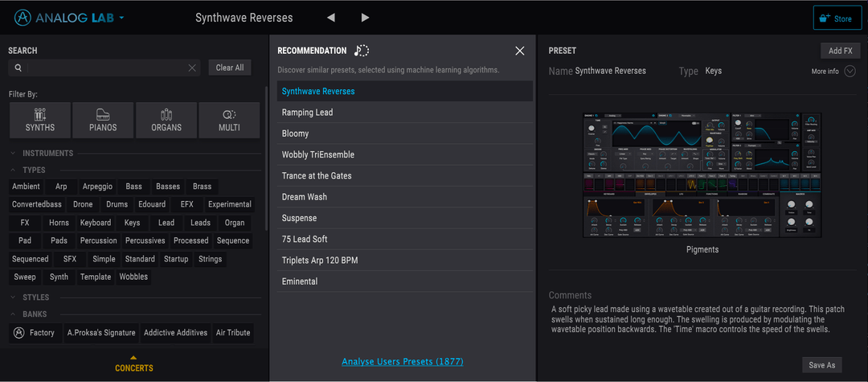Go to the next preset arrow
This screenshot has height=382, width=868.
[365, 18]
